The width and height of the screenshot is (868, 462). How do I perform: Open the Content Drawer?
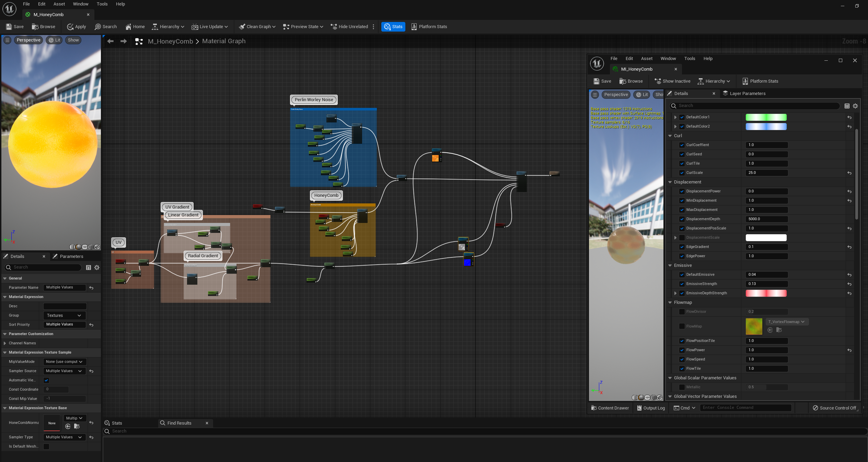click(x=610, y=408)
